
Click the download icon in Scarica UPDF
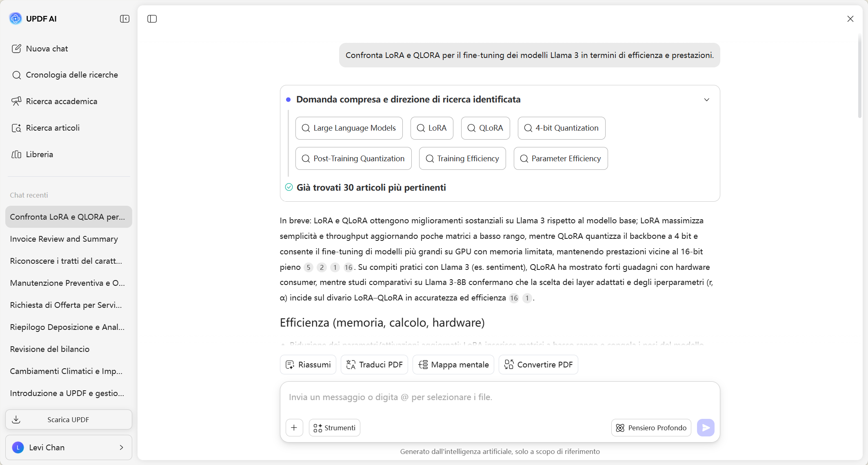tap(16, 420)
